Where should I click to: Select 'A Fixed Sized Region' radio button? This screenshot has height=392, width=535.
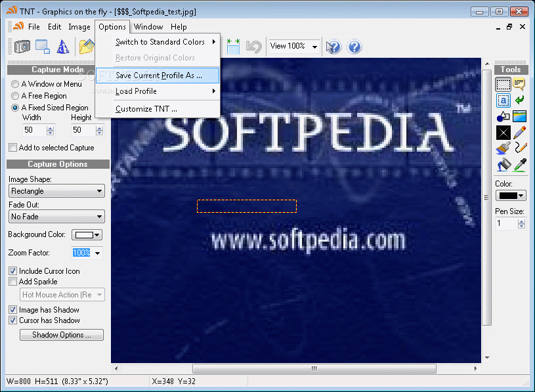tap(14, 108)
